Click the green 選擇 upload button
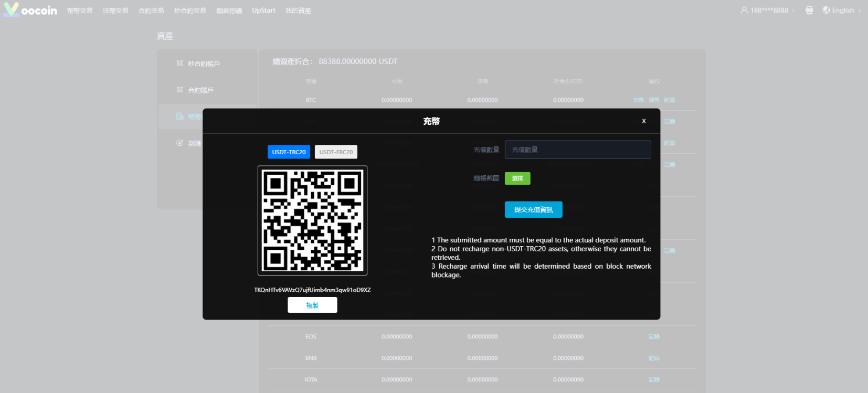The width and height of the screenshot is (868, 393). 517,178
